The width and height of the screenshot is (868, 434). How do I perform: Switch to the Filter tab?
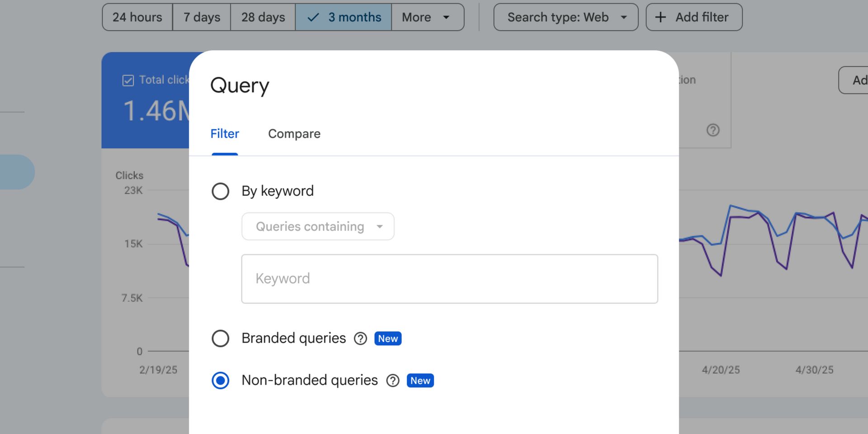(x=225, y=134)
